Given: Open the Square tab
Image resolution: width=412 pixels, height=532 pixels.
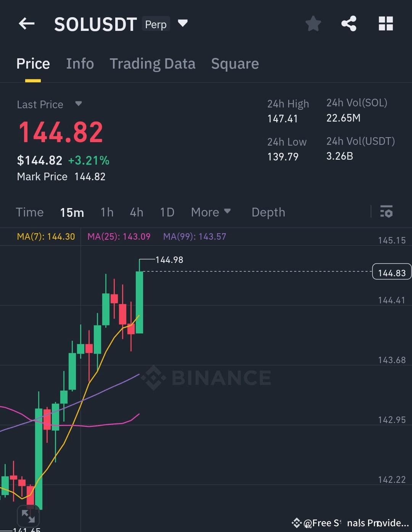Looking at the screenshot, I should [x=235, y=63].
